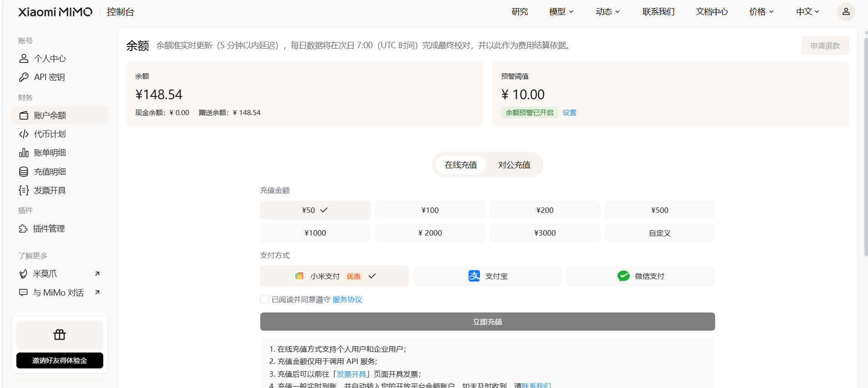Screen dimensions: 868x388
Task: Select the ¥3000 recharge amount
Action: pyautogui.click(x=545, y=233)
